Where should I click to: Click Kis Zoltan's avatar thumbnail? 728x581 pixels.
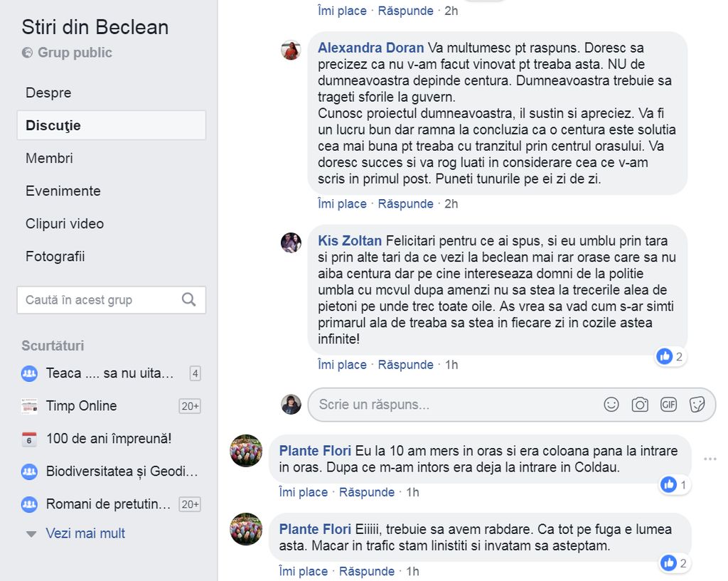point(291,242)
